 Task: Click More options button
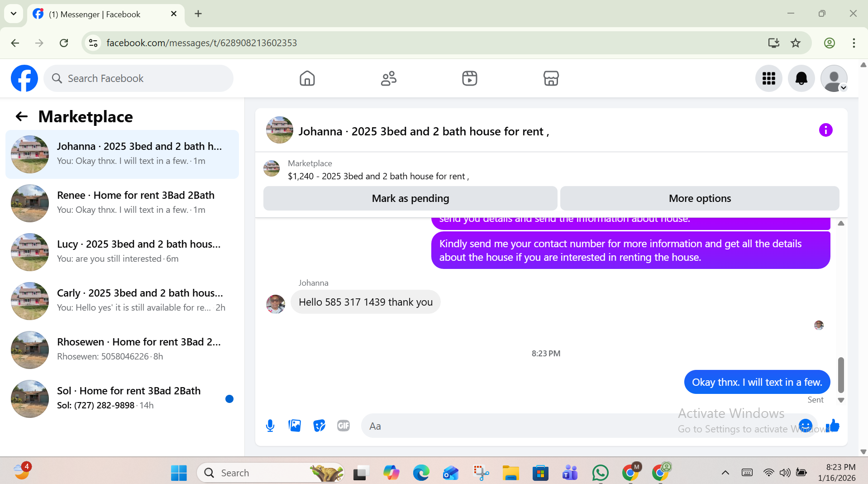tap(700, 198)
